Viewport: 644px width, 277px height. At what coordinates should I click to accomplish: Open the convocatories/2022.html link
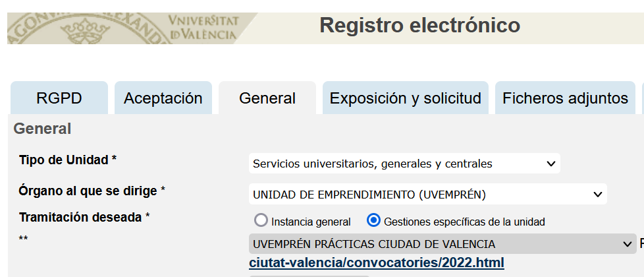coord(377,262)
